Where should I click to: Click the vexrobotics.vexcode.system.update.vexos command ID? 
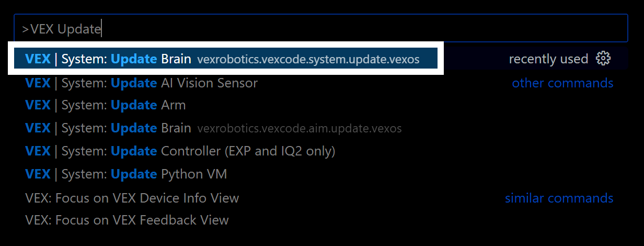[x=308, y=60]
